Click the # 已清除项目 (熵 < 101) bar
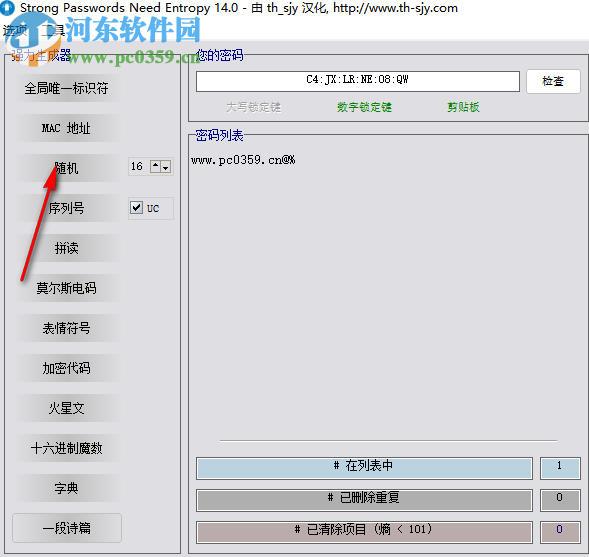This screenshot has width=589, height=557. click(x=364, y=532)
